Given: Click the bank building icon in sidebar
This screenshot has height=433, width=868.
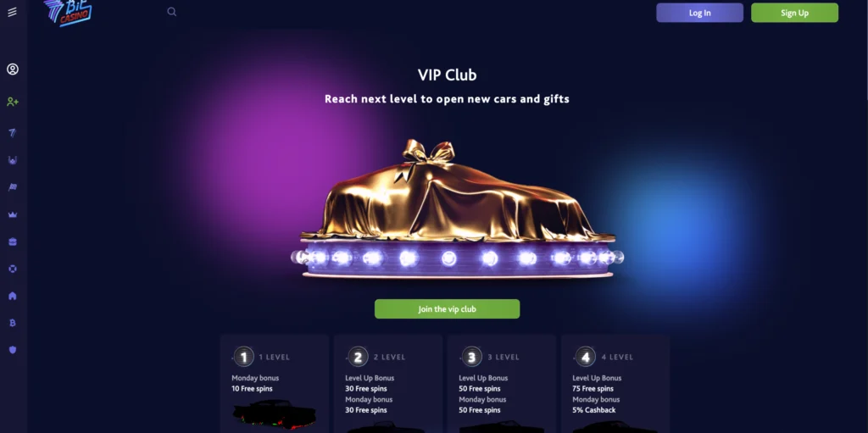Looking at the screenshot, I should pyautogui.click(x=13, y=296).
